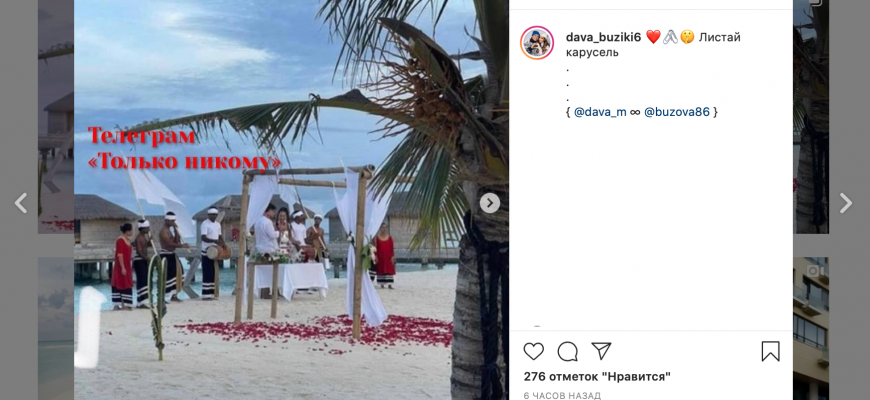Go to the next post with the right arrow
The image size is (870, 400).
(x=846, y=203)
